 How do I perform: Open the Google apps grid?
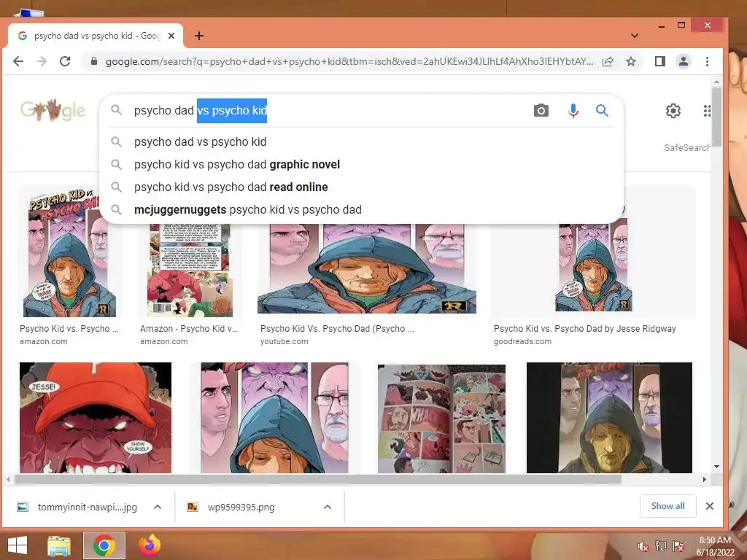pos(707,111)
